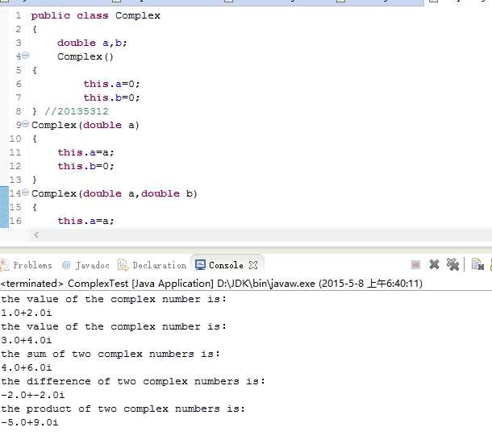Viewport: 492px width, 448px height.
Task: Click line number 10 in the gutter
Action: (x=15, y=139)
